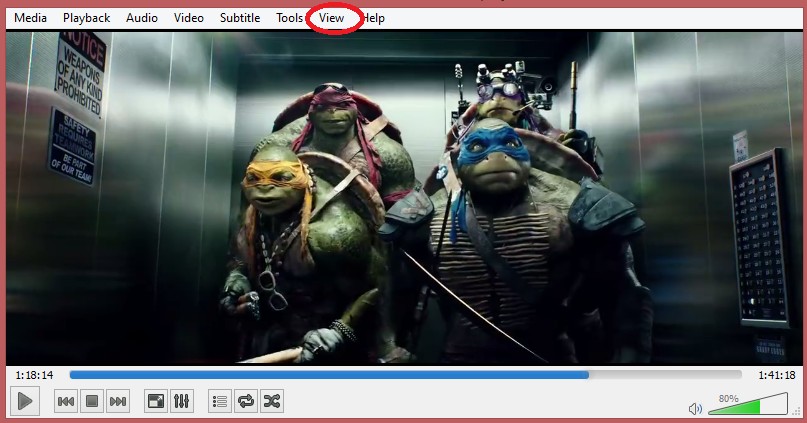Click the video display area
807x423 pixels.
click(404, 198)
